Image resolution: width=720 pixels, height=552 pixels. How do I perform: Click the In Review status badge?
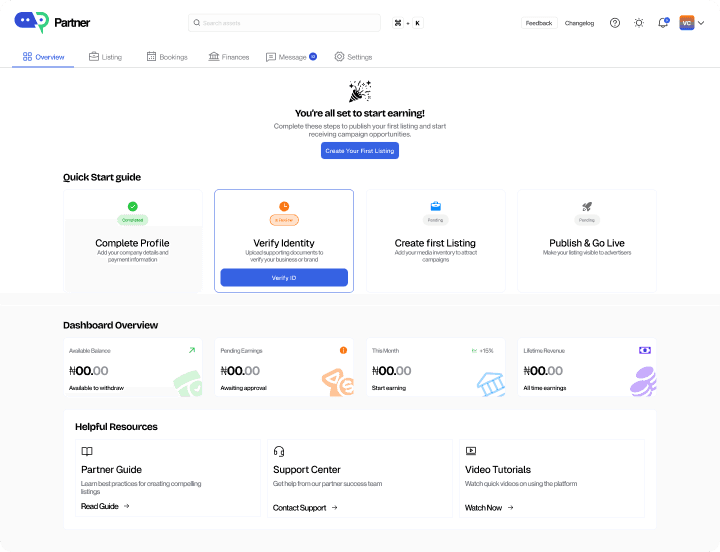[284, 220]
